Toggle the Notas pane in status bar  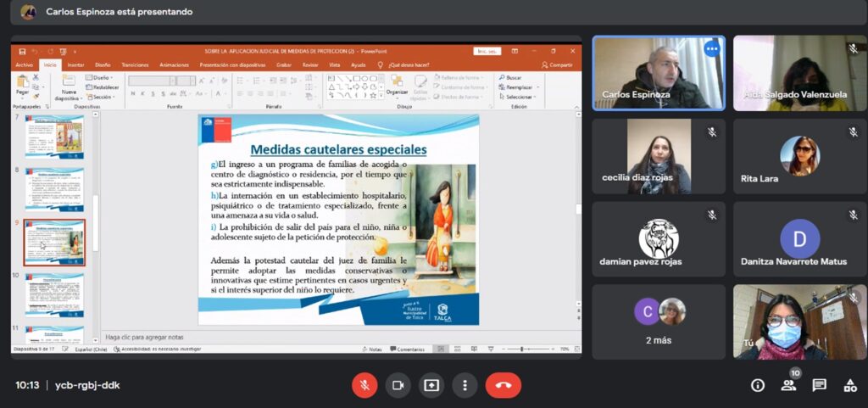point(372,349)
